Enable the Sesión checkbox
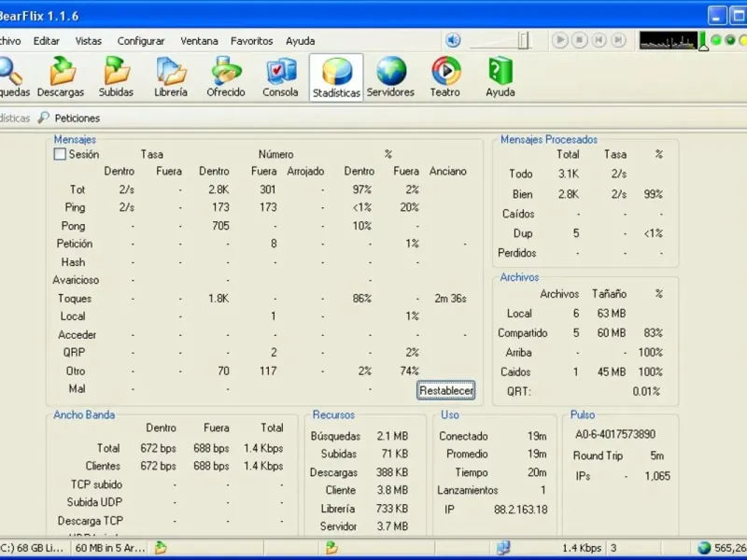 (60, 155)
